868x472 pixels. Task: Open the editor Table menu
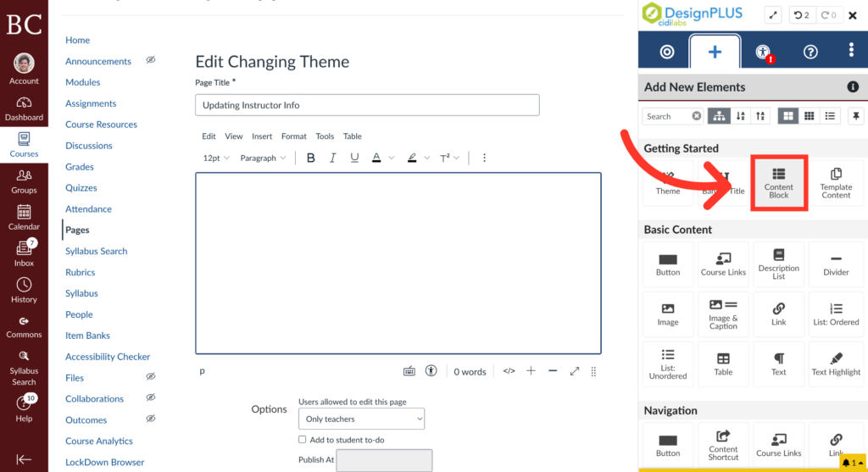352,136
